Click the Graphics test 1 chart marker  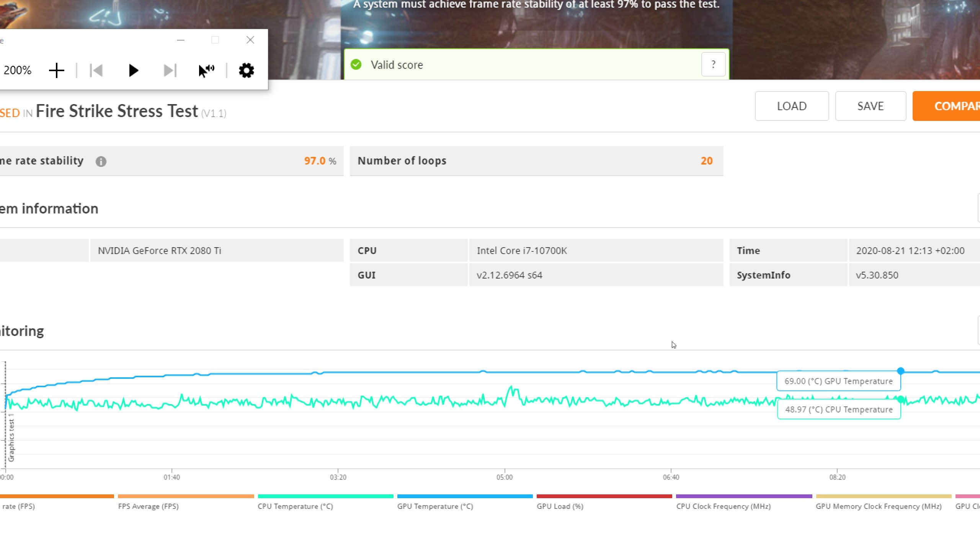pos(11,437)
